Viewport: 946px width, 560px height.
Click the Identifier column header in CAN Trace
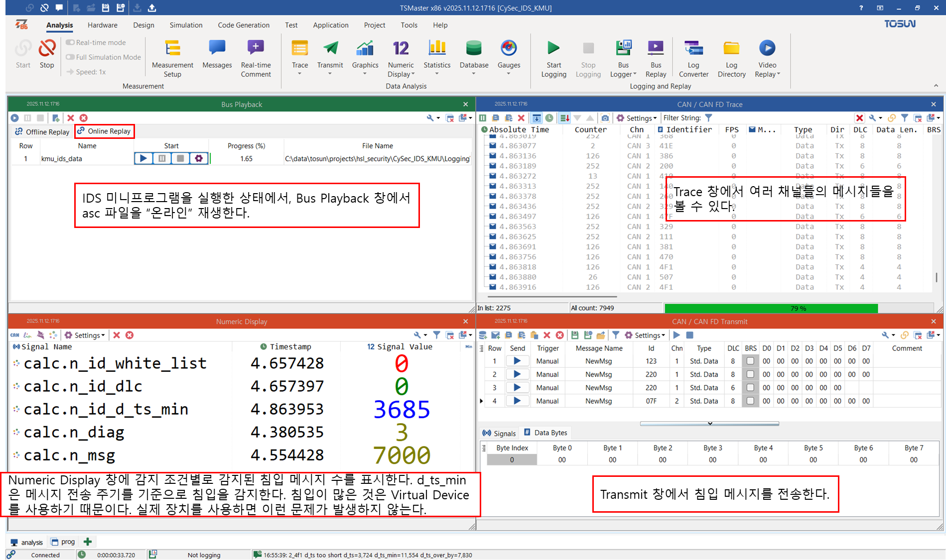tap(684, 129)
